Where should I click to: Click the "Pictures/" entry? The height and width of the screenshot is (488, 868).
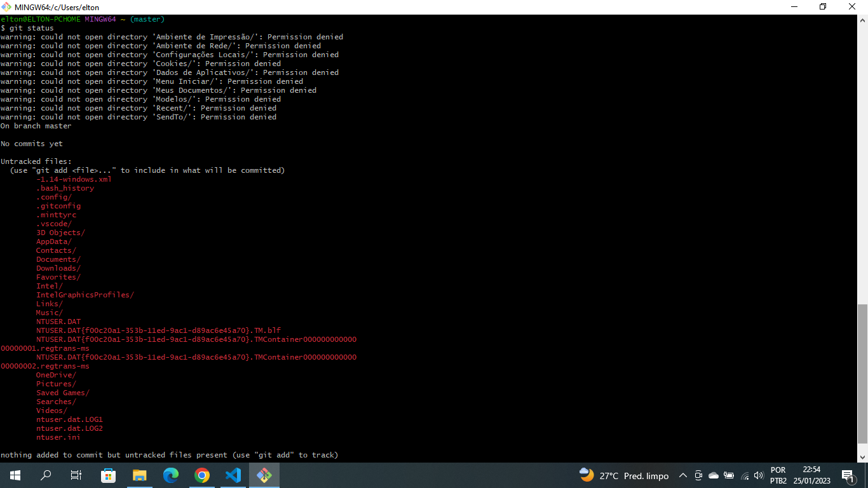coord(56,384)
